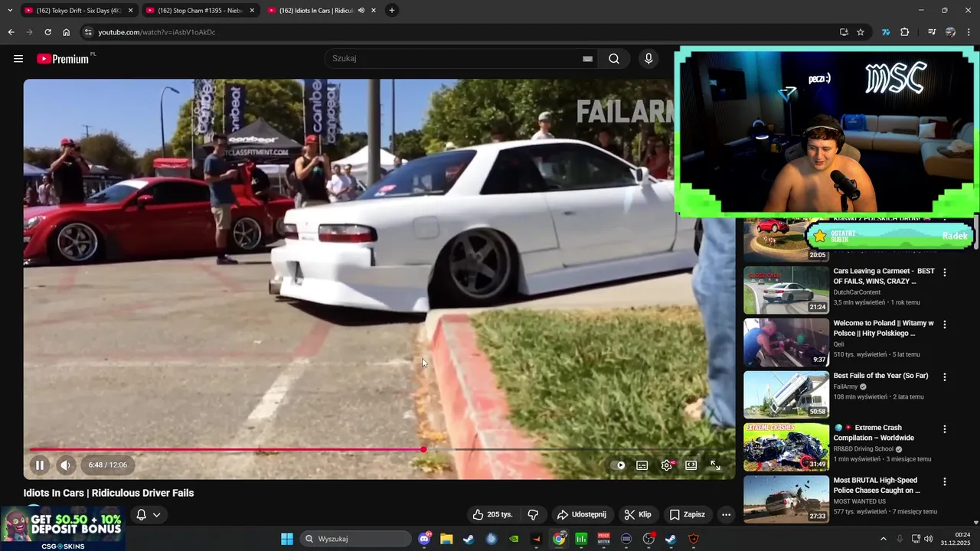980x551 pixels.
Task: Turn on subtitles in the video player
Action: [x=642, y=465]
